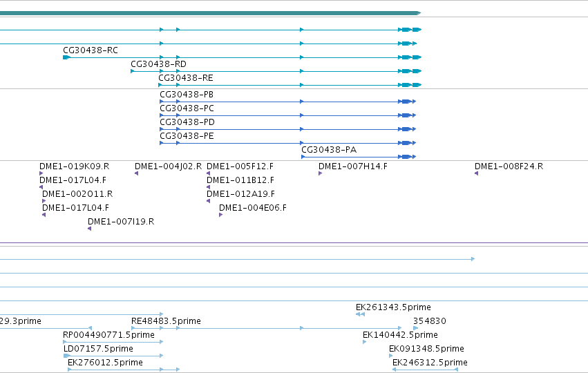Click the arrow marker under 354830
Viewport: 588px width, 373px height.
(x=415, y=328)
